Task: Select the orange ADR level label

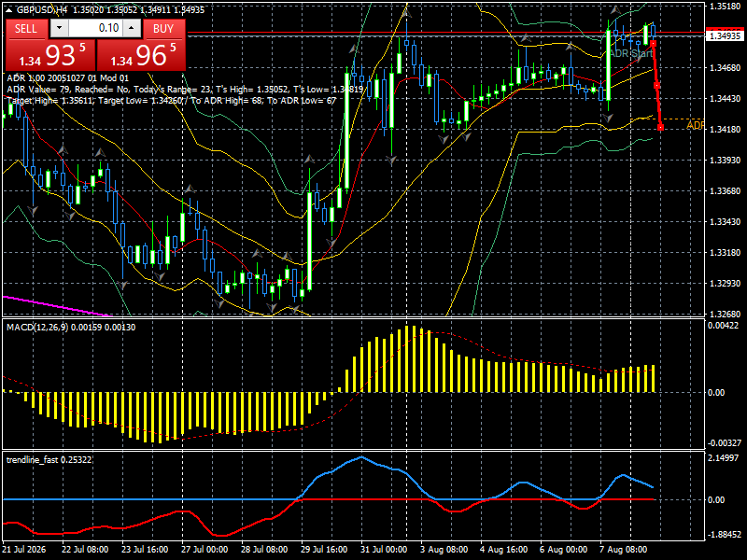Action: 695,125
